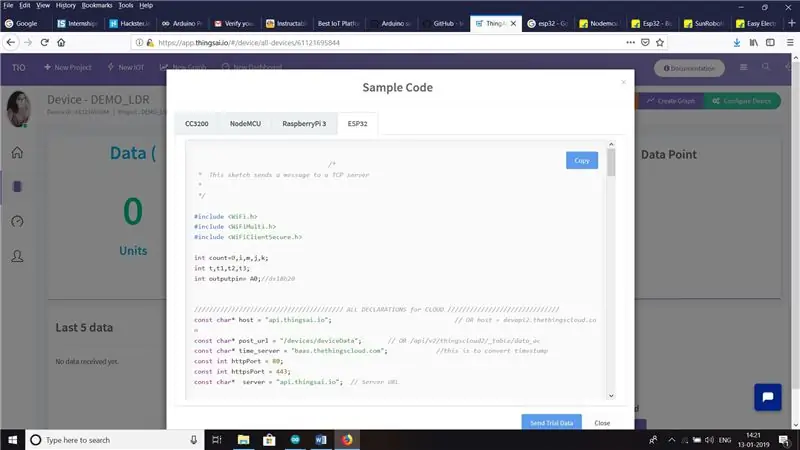Click the code panel scrollbar thumb
Viewport: 800px width, 450px height.
point(611,162)
